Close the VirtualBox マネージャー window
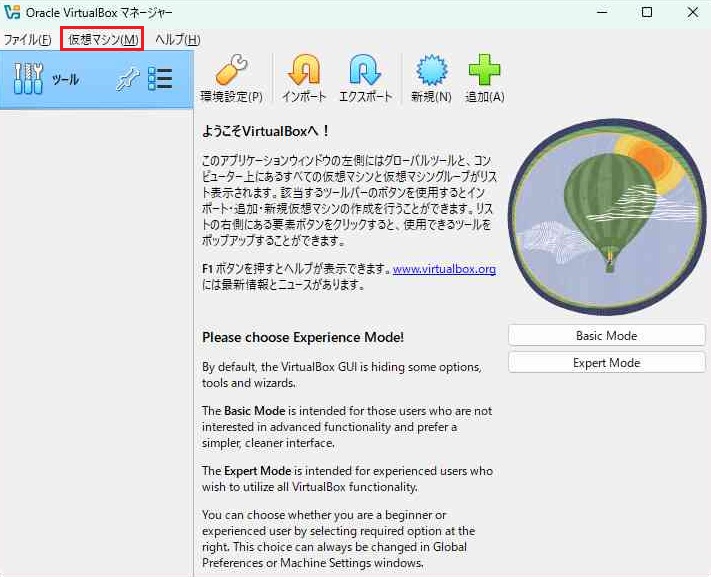This screenshot has width=711, height=577. pyautogui.click(x=692, y=12)
